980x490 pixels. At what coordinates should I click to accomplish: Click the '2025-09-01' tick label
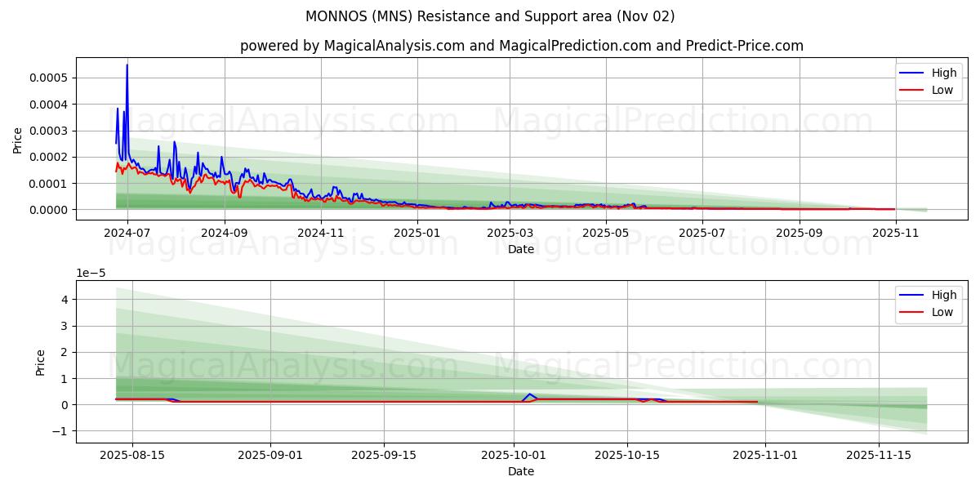coord(270,455)
